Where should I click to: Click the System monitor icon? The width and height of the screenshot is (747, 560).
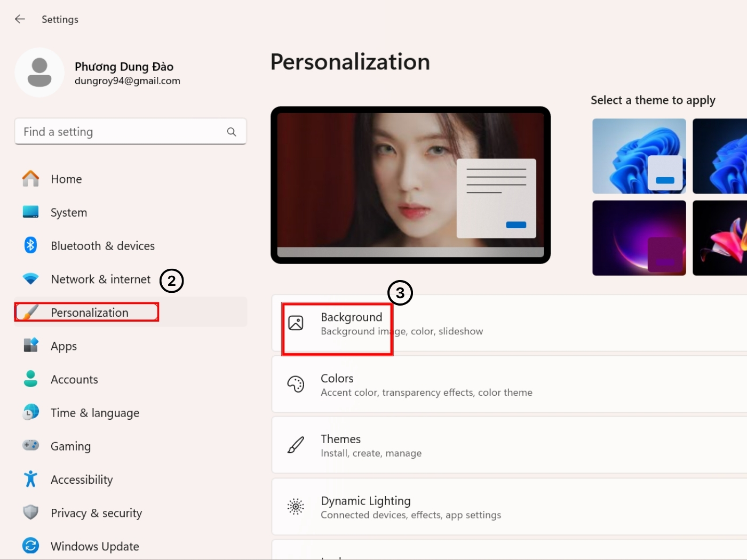pos(30,212)
